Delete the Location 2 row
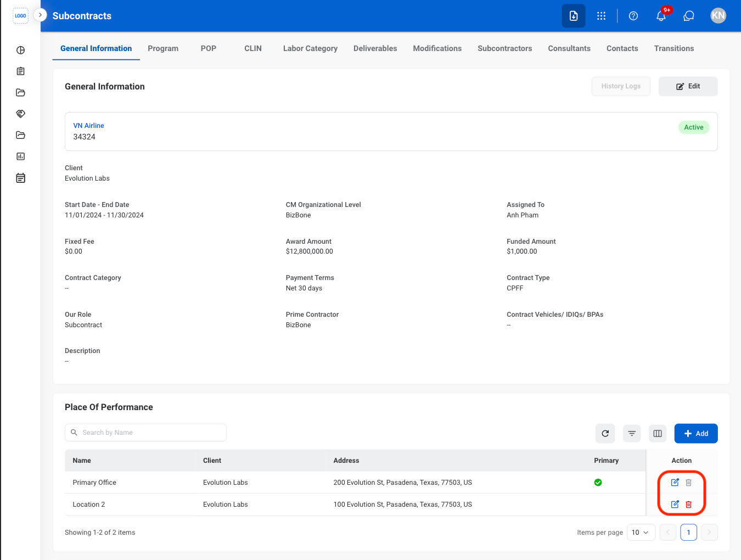 689,505
